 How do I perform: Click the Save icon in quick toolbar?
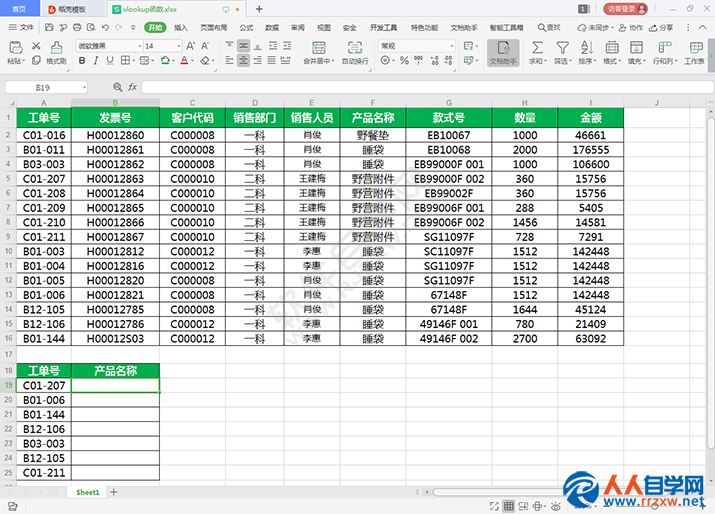[49, 27]
